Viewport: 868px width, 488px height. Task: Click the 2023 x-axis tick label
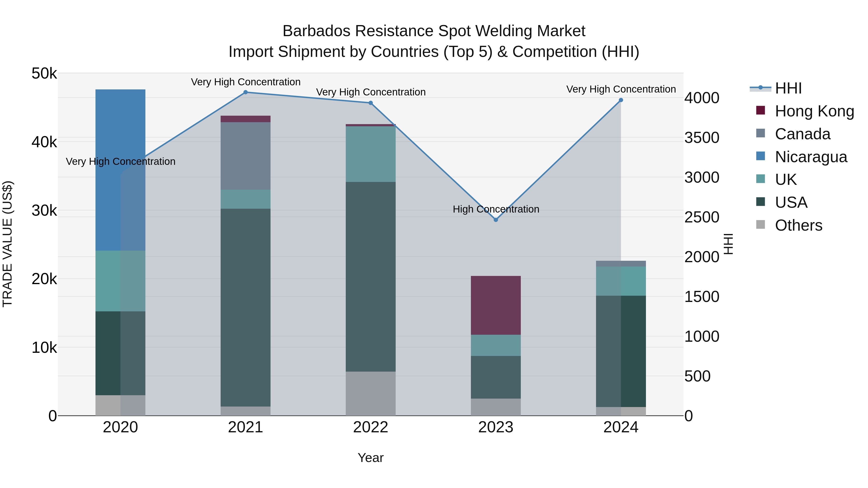(x=496, y=427)
